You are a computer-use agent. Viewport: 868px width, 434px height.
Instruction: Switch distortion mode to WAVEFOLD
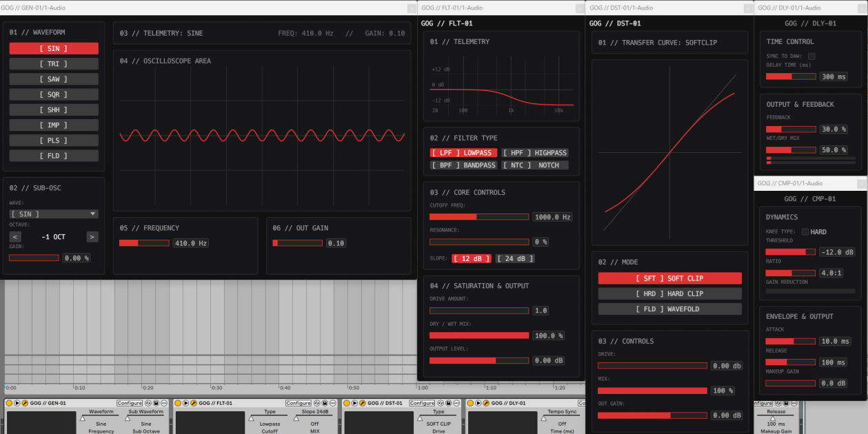coord(669,309)
